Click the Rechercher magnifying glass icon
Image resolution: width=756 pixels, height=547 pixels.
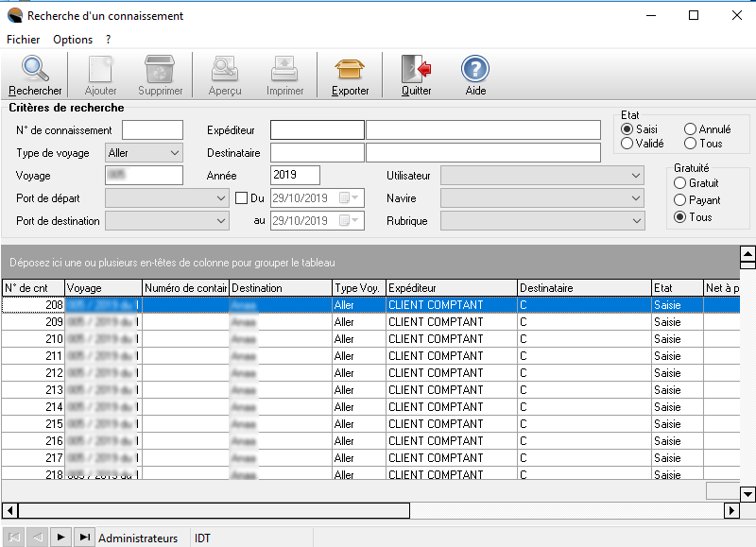(x=35, y=70)
